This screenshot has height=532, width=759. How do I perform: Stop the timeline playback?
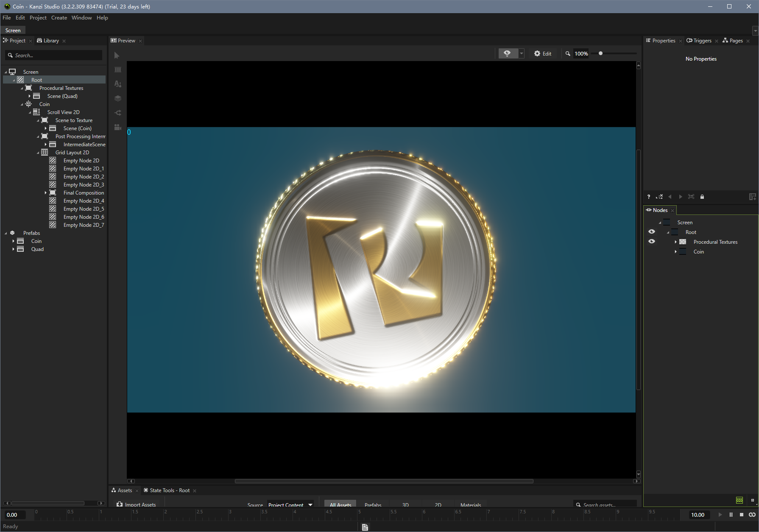(742, 515)
